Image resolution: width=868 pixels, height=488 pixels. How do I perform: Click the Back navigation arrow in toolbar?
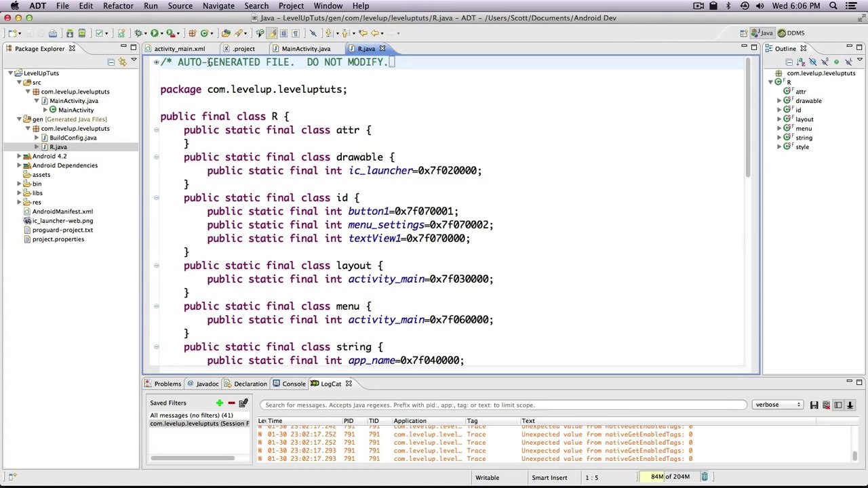[374, 33]
